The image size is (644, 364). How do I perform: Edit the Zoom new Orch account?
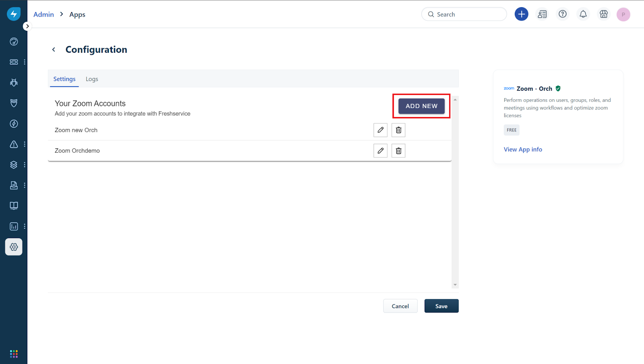(380, 130)
